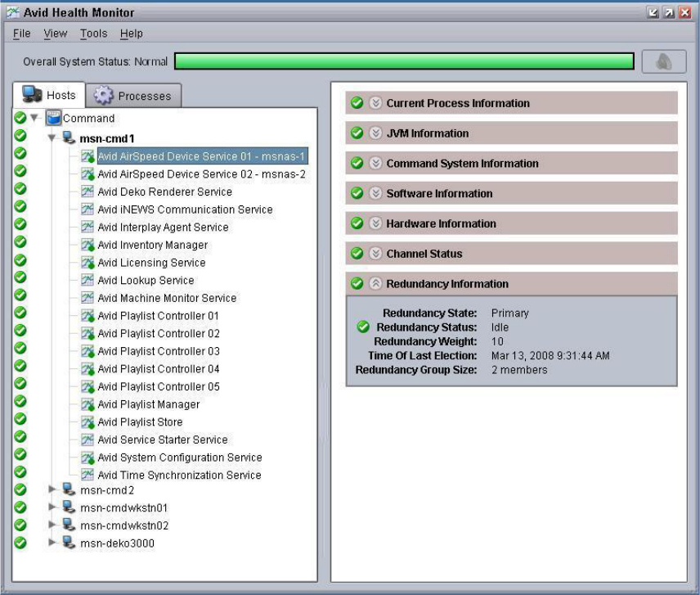Expand the Hardware Information section chevron
Viewport: 700px width, 595px height.
click(375, 223)
